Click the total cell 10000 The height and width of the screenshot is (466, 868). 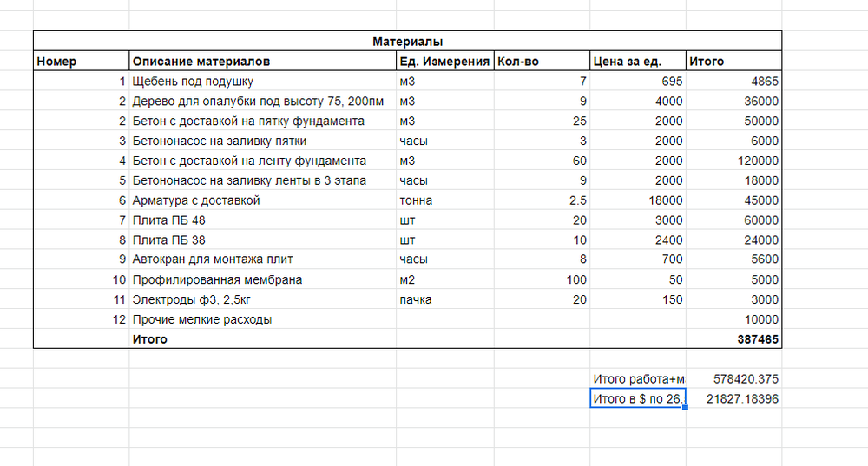(x=734, y=319)
